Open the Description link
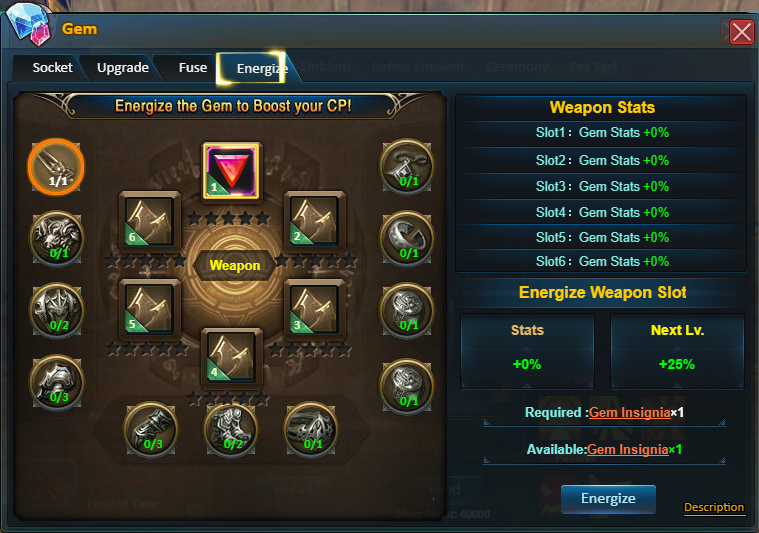Screen dimensions: 759x533 (714, 507)
